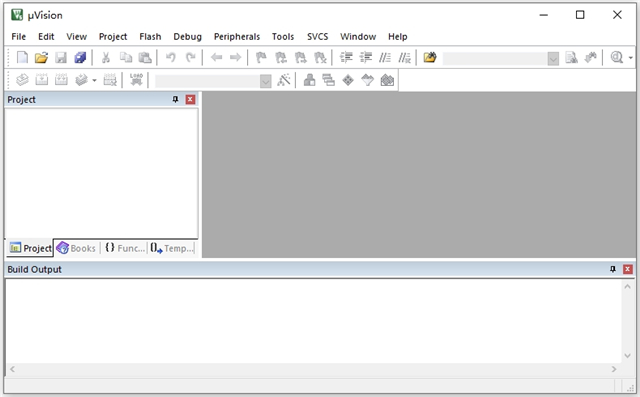Toggle pin on Project panel

(x=176, y=99)
